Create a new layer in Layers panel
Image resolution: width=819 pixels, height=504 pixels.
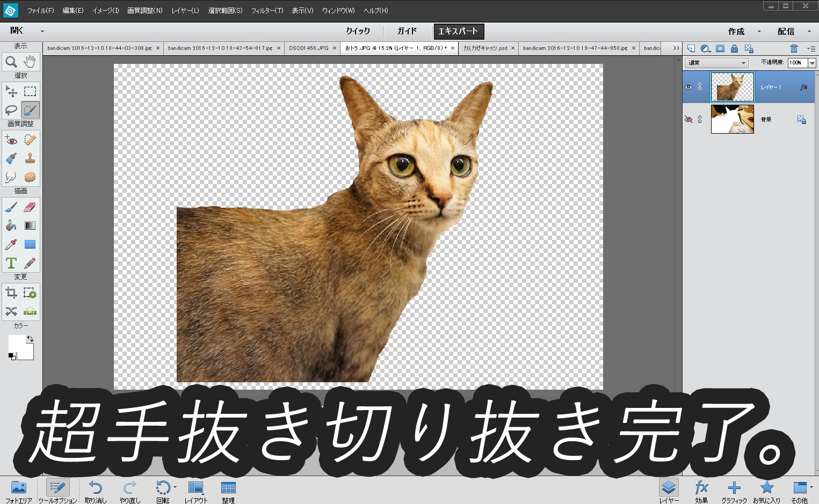[691, 48]
